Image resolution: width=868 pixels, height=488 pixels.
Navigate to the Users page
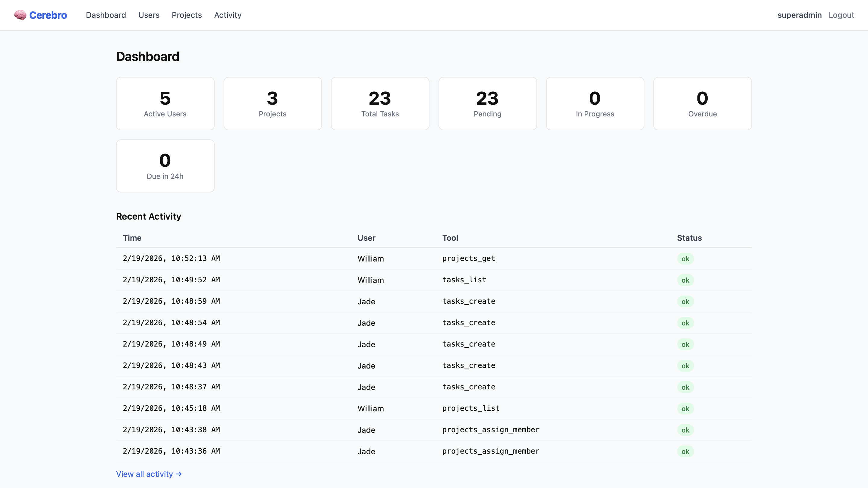tap(149, 15)
